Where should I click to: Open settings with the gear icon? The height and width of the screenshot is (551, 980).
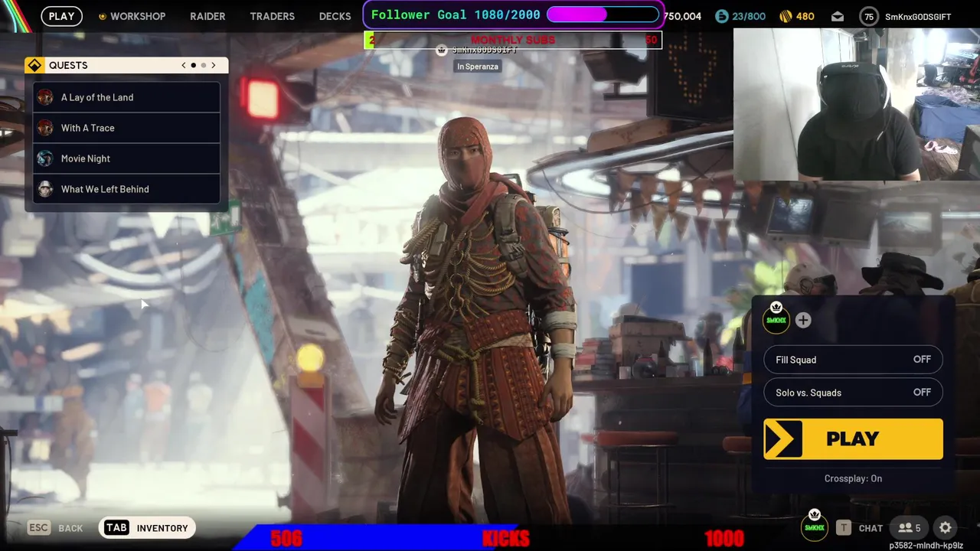pos(946,527)
